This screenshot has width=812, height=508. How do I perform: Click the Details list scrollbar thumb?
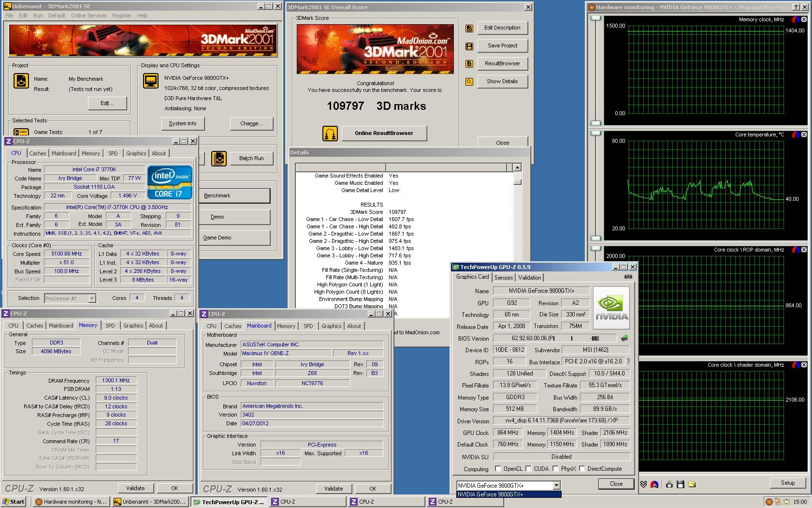pos(517,182)
